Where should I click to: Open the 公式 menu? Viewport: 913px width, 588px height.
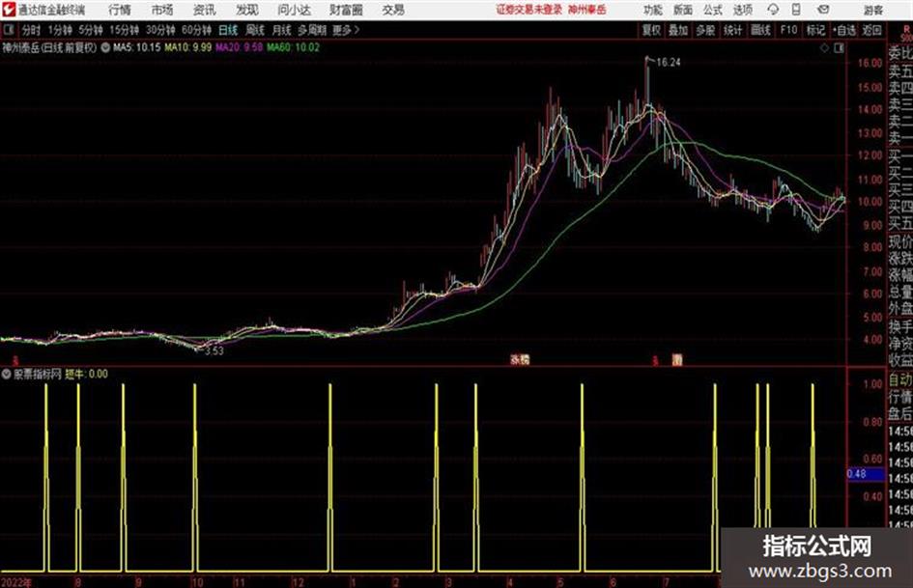tap(713, 10)
